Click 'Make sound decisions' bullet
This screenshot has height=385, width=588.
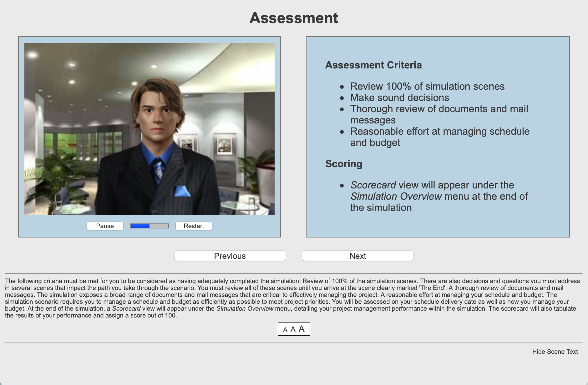pos(400,97)
